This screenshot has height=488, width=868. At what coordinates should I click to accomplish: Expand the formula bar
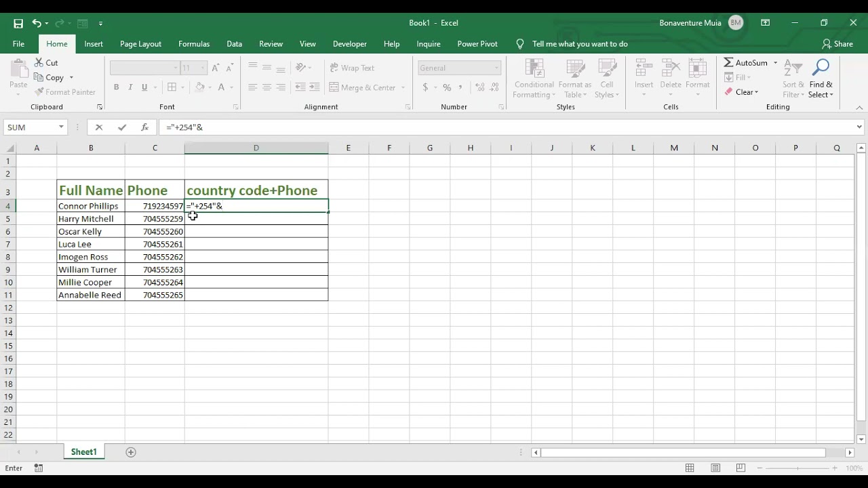coord(859,127)
